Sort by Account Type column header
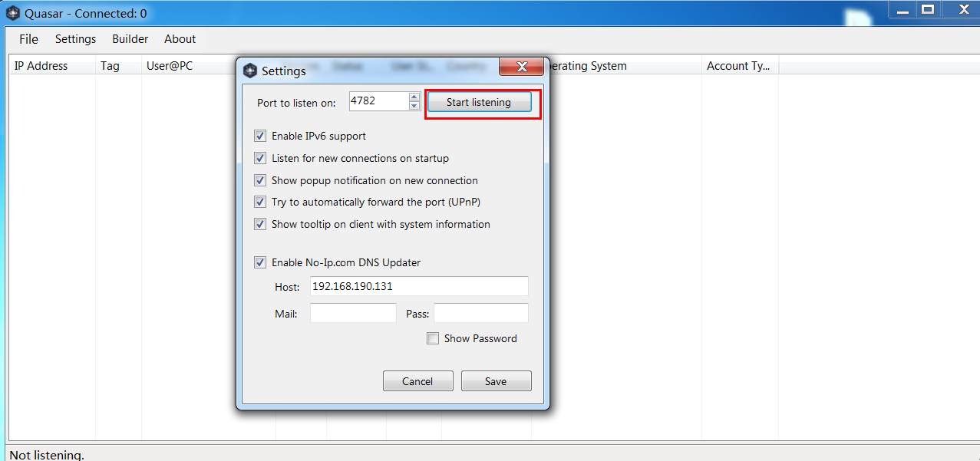The height and width of the screenshot is (461, 980). [740, 66]
